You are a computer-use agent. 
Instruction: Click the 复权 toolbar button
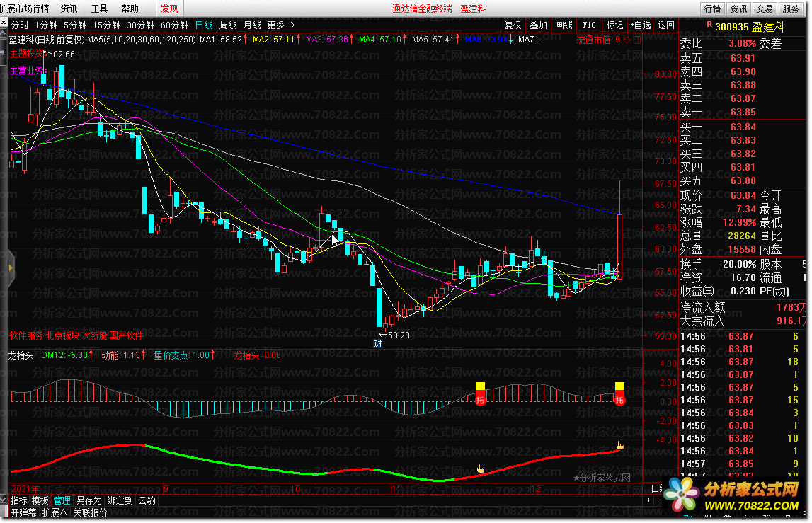[513, 25]
